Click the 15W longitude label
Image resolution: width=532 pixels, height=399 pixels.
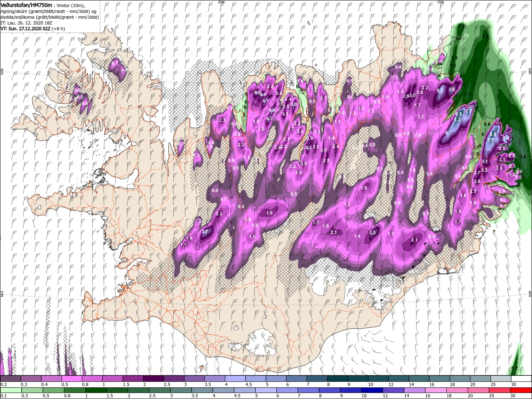440,2
